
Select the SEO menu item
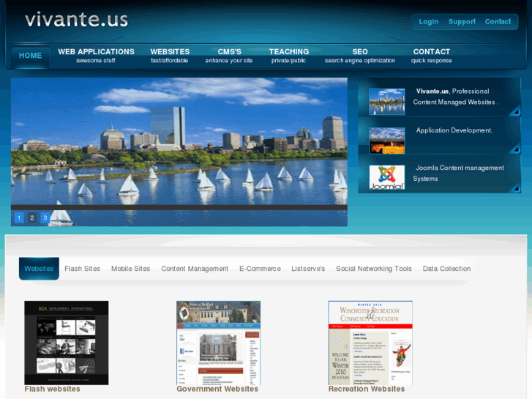[x=359, y=56]
